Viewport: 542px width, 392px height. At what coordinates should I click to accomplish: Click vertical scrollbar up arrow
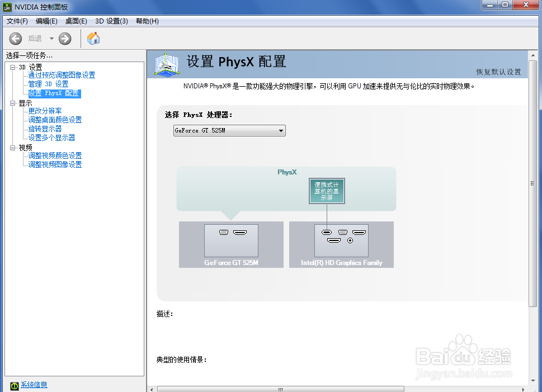coord(533,55)
